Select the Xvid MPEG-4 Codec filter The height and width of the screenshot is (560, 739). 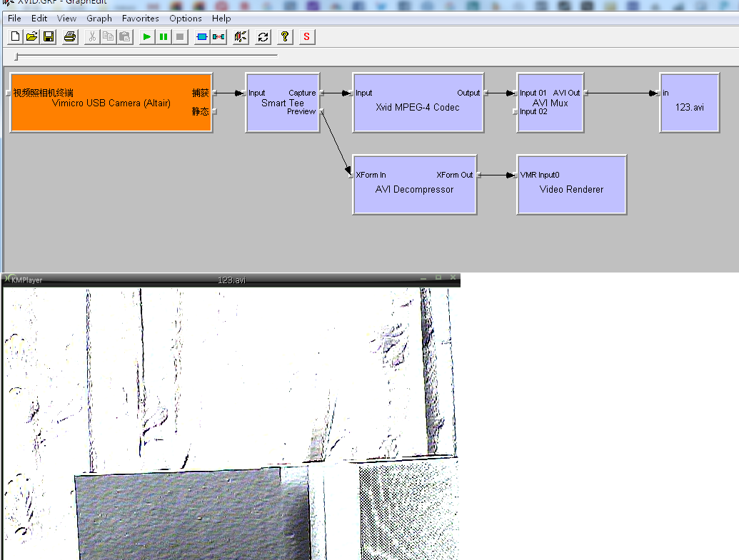pyautogui.click(x=418, y=103)
